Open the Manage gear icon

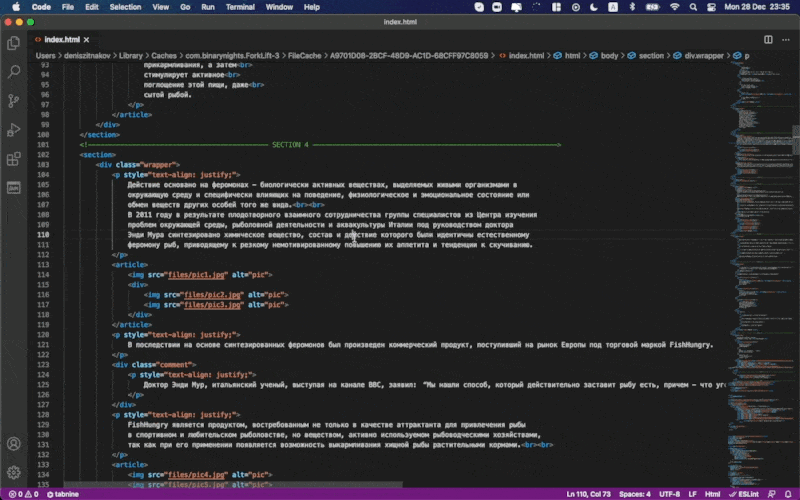point(14,472)
